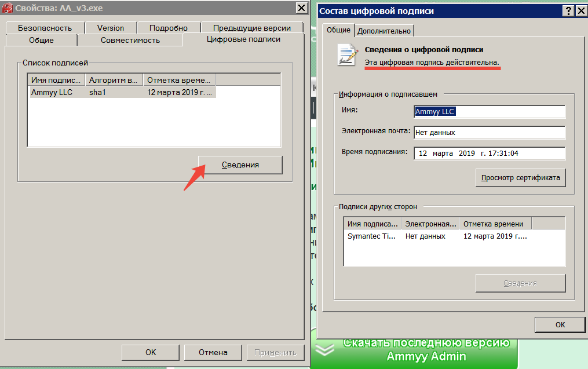Click the 12 марта 2019 г. cell in countersignatures

[495, 236]
